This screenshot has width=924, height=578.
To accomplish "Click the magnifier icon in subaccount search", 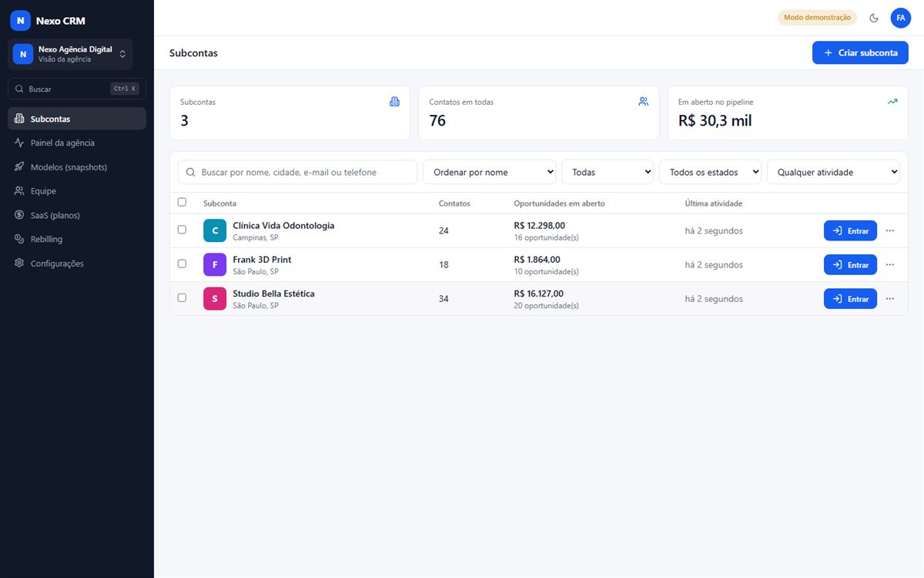I will pyautogui.click(x=191, y=172).
